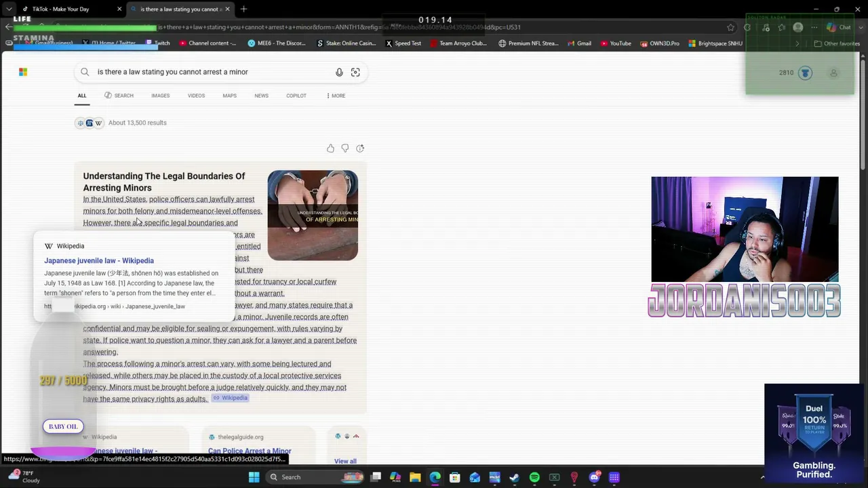Switch to COPILOT tab
The image size is (868, 488).
pyautogui.click(x=296, y=96)
